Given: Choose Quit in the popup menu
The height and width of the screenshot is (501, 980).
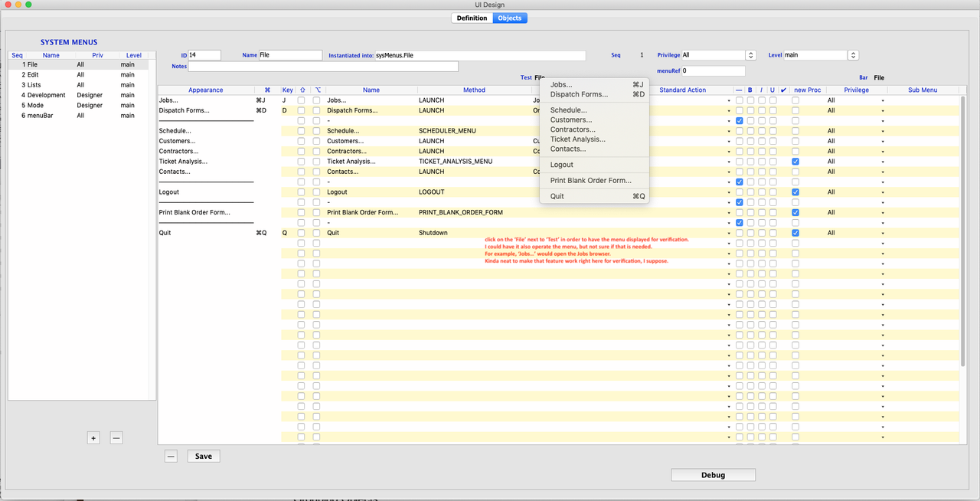Looking at the screenshot, I should pyautogui.click(x=594, y=196).
